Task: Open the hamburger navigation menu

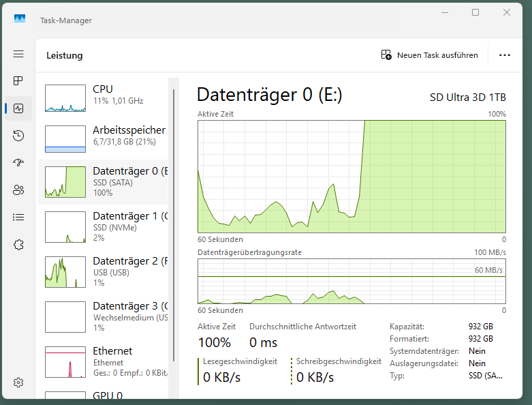Action: pos(18,54)
